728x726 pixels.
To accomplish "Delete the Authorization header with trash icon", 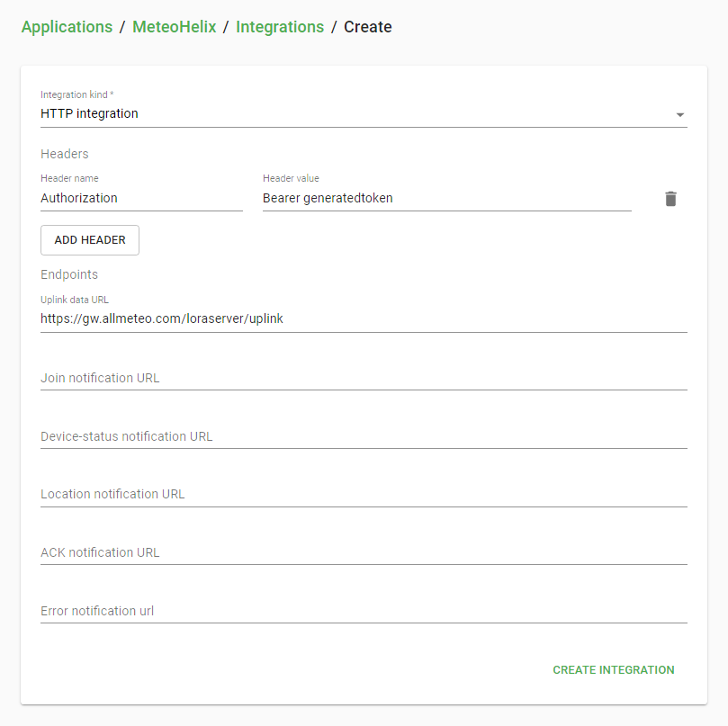I will point(670,199).
